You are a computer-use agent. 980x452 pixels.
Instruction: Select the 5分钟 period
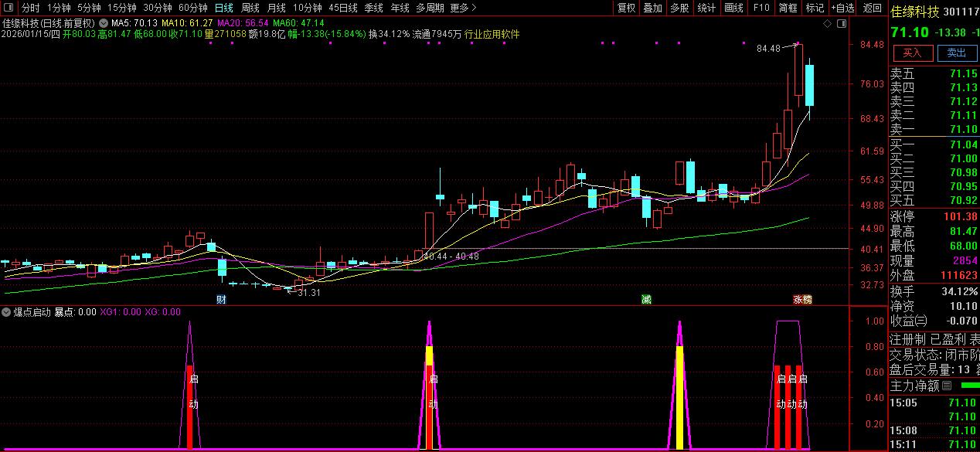coord(89,8)
